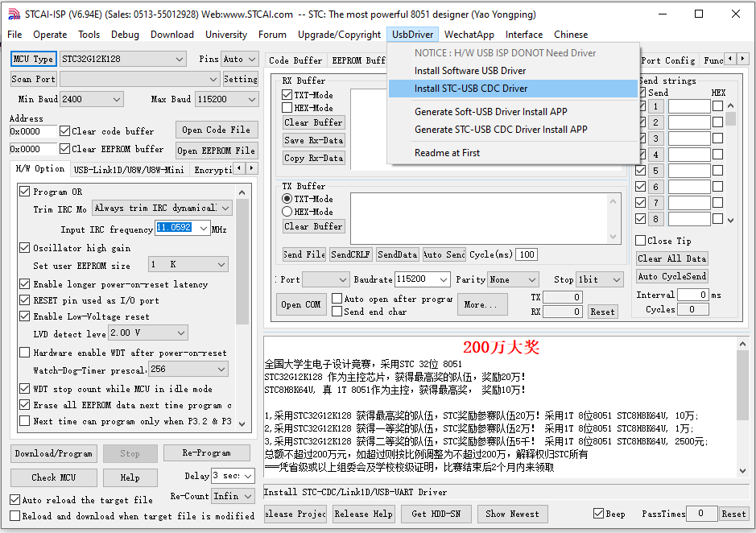Viewport: 756px width, 533px height.
Task: Enable HEX-Mode in the RX Buffer
Action: pos(288,108)
